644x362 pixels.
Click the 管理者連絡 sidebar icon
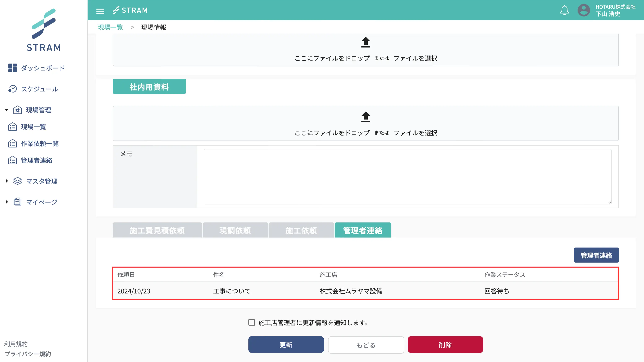pyautogui.click(x=13, y=160)
